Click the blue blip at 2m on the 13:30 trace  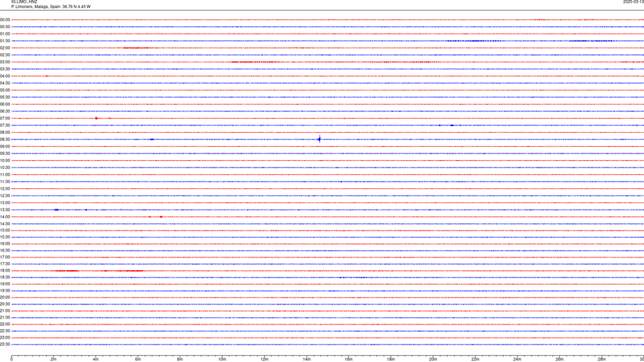point(56,210)
